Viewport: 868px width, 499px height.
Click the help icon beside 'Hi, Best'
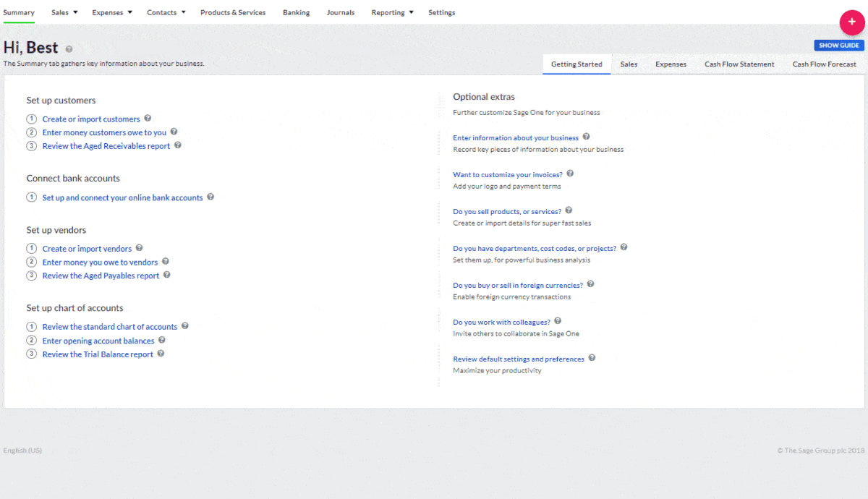68,48
